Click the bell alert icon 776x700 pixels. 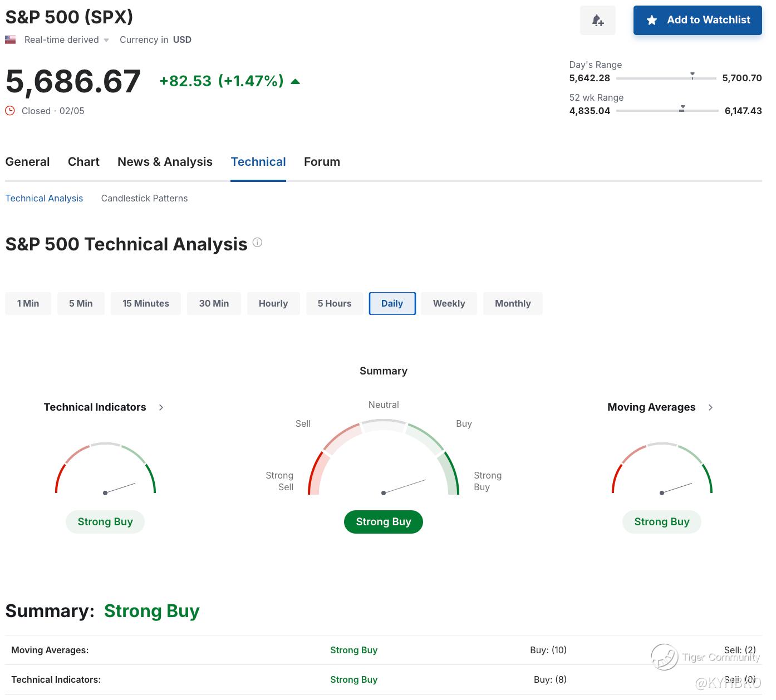click(597, 21)
